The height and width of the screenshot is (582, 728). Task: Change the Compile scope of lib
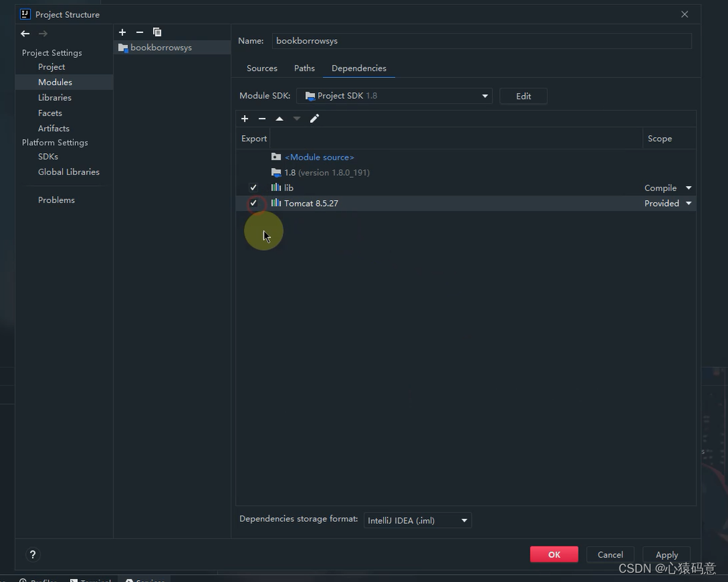click(668, 187)
